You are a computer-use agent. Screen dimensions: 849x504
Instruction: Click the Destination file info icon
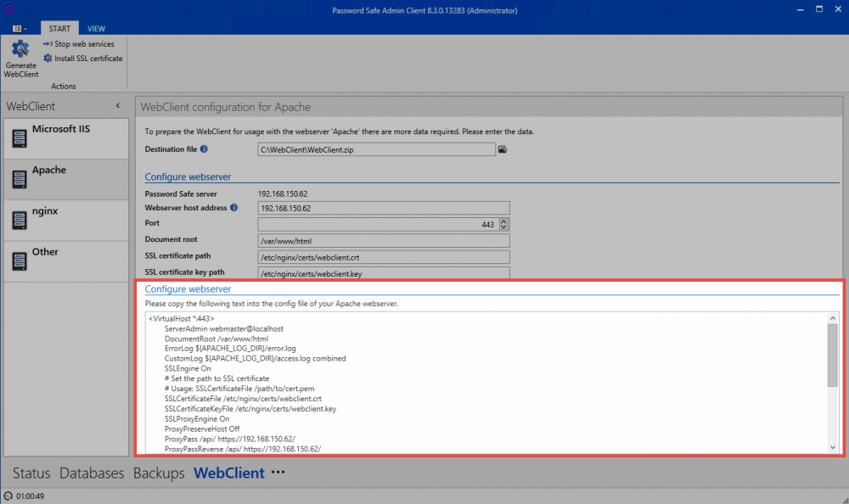point(204,148)
